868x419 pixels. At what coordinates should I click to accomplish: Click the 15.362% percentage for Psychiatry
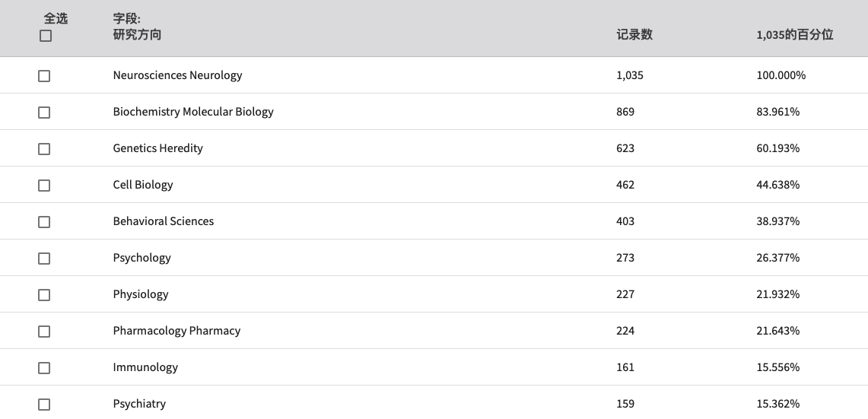[777, 404]
